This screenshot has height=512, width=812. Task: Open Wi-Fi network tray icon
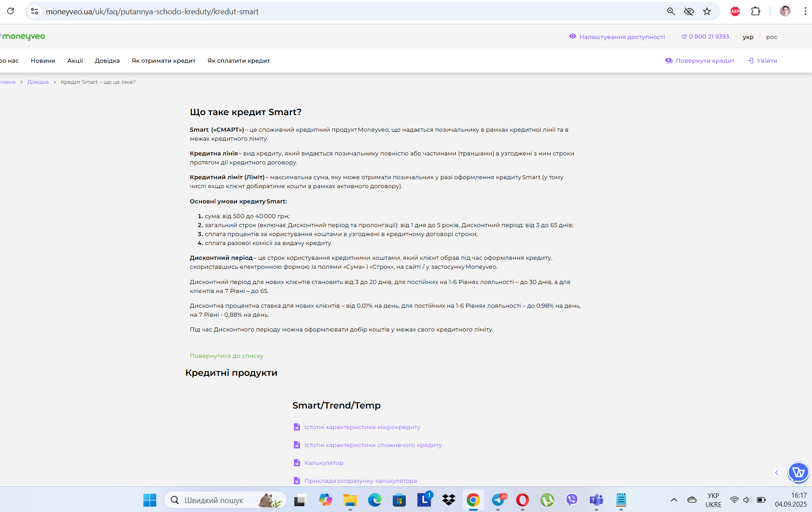[735, 500]
